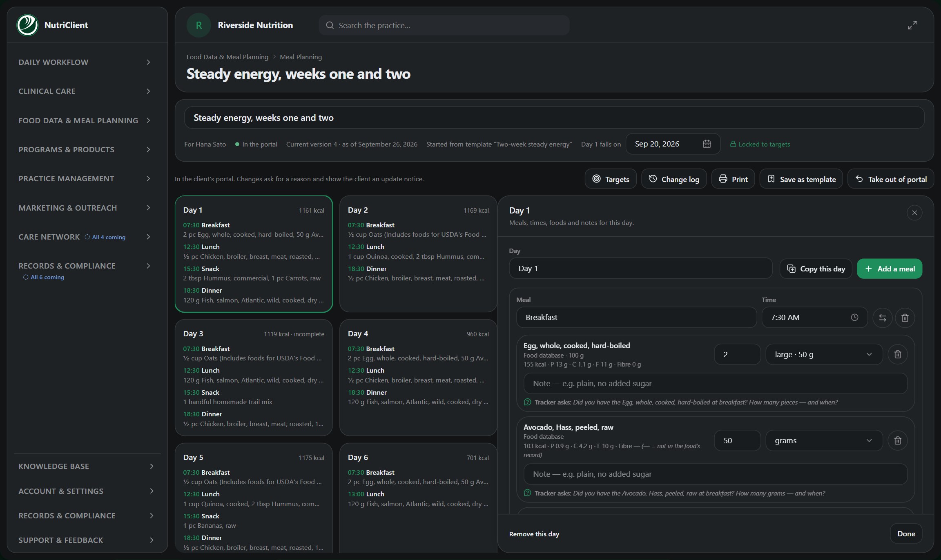
Task: Click Done in the Day 1 panel
Action: [906, 533]
